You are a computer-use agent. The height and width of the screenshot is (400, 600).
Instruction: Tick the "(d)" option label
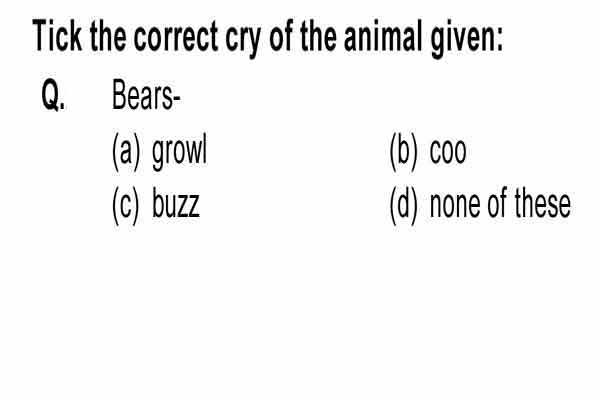point(403,205)
